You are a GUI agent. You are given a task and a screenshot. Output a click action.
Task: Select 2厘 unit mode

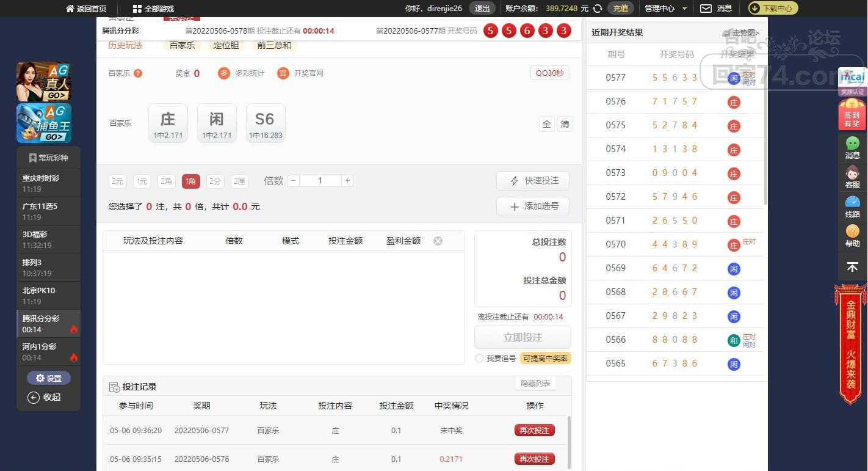pos(240,181)
